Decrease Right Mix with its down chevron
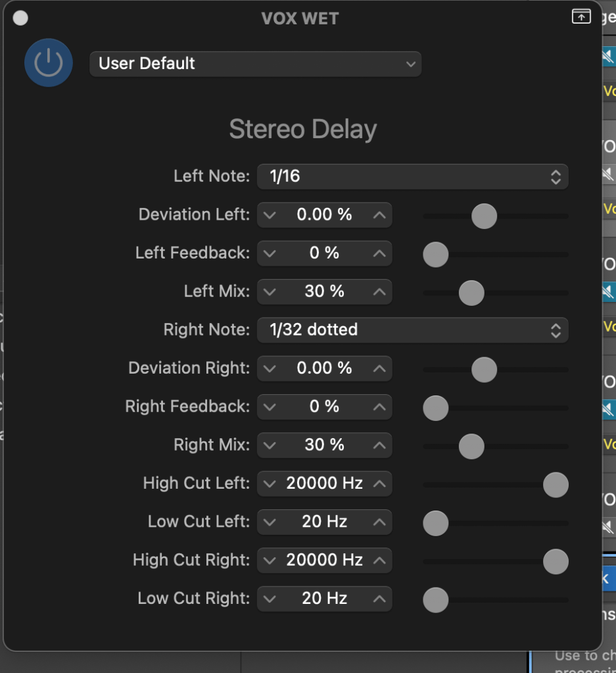The image size is (616, 673). tap(270, 445)
